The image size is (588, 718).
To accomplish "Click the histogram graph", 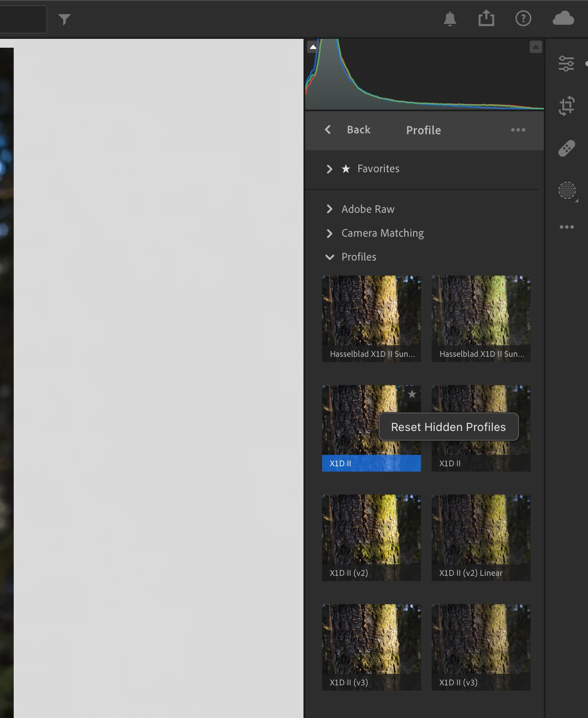I will [x=424, y=74].
